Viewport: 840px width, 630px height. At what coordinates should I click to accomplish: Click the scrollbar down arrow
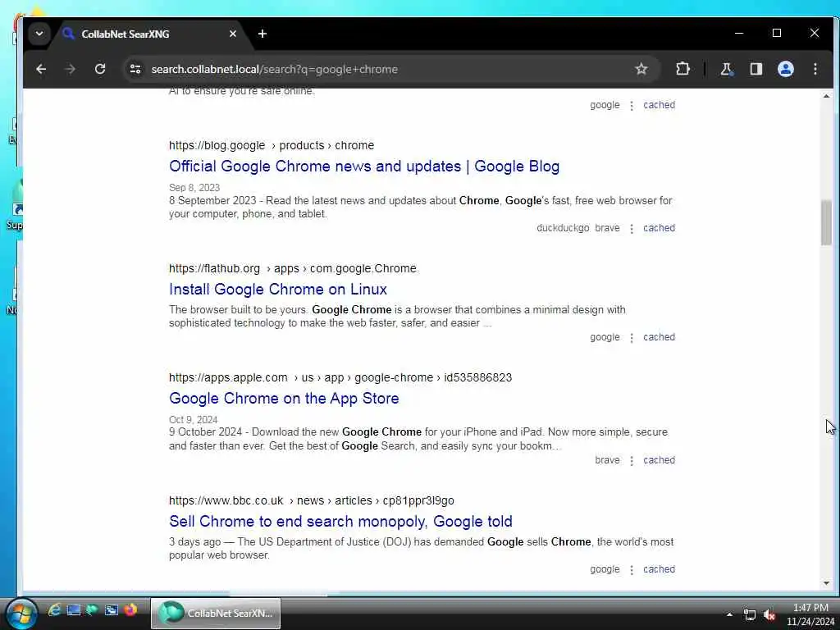(x=826, y=583)
